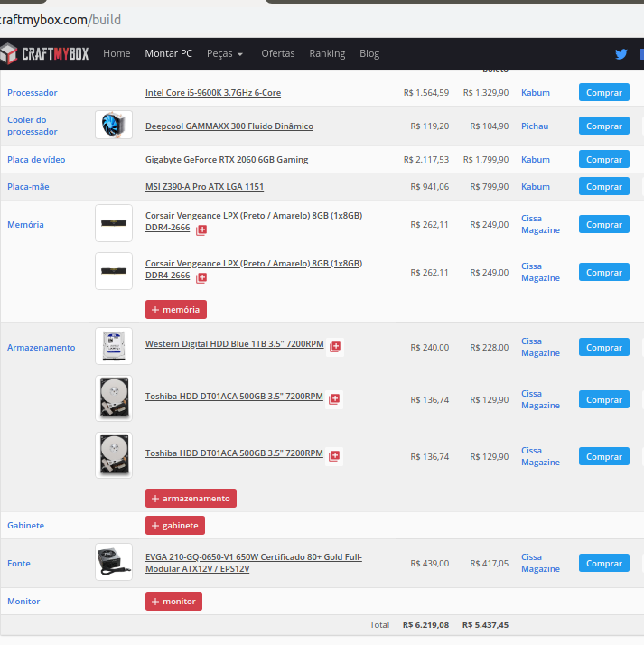Add another memory module with + memória
Viewport: 644px width, 645px height.
point(176,309)
